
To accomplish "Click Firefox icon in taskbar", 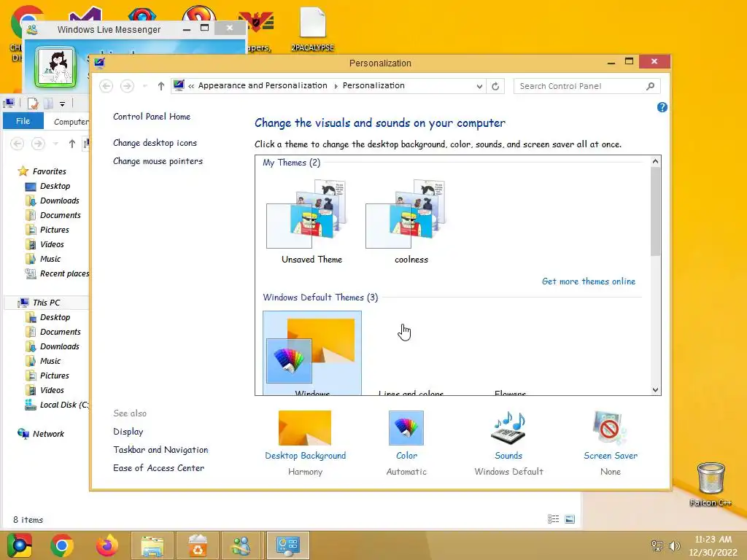I will pos(107,545).
